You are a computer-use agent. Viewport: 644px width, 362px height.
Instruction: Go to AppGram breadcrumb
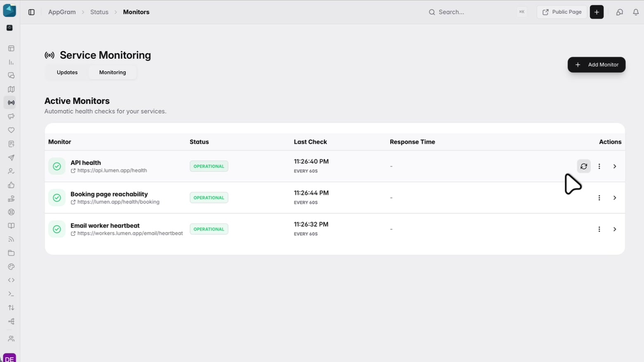62,12
